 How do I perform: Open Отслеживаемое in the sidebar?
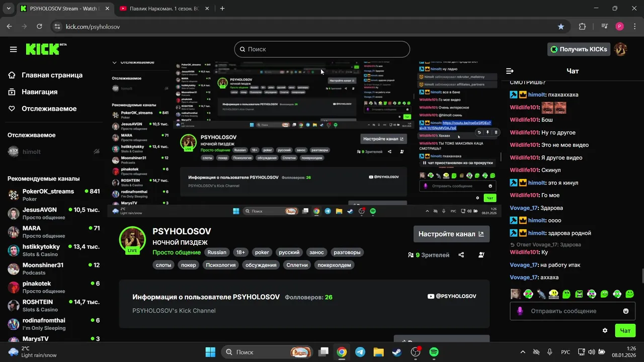42,109
